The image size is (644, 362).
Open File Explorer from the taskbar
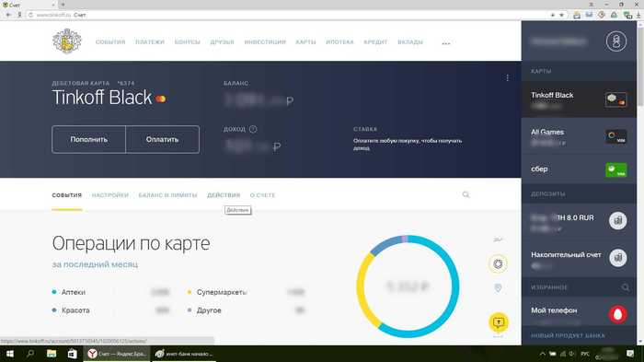(52, 354)
